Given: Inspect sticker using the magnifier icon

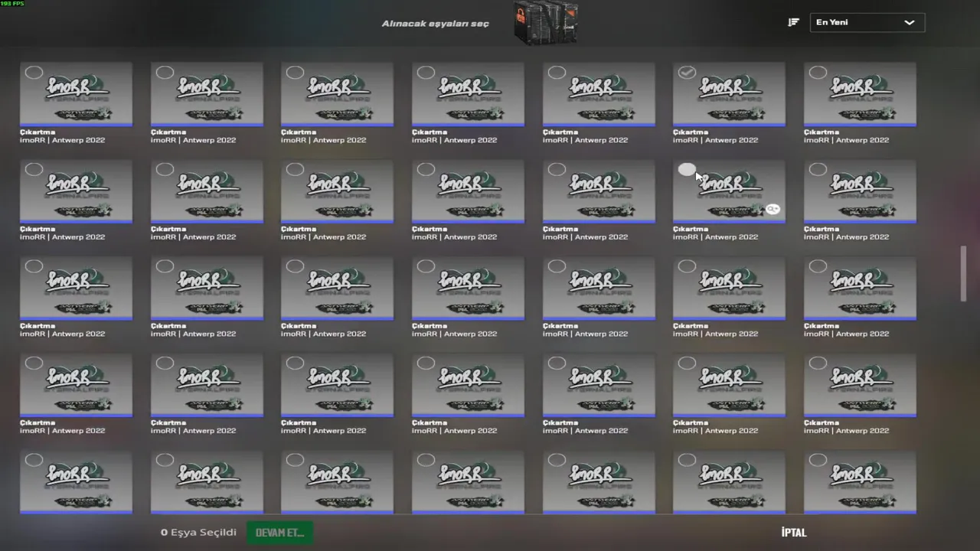Looking at the screenshot, I should coord(773,209).
